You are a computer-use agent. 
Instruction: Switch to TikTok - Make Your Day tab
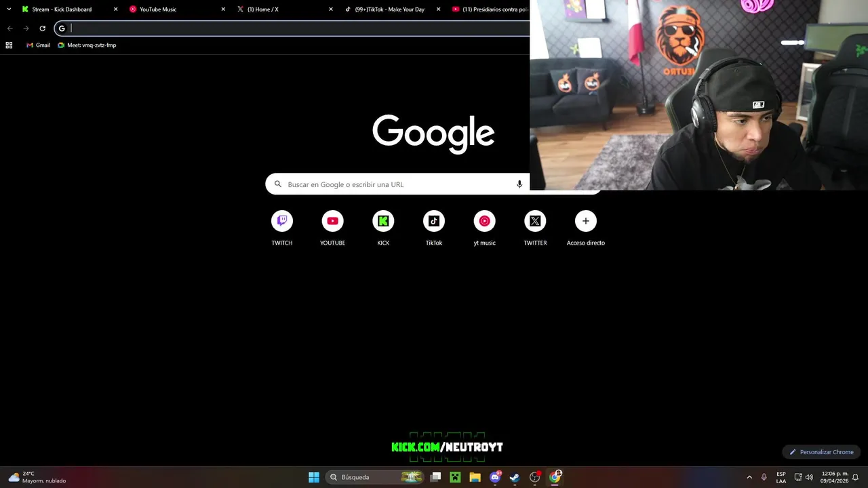coord(389,9)
